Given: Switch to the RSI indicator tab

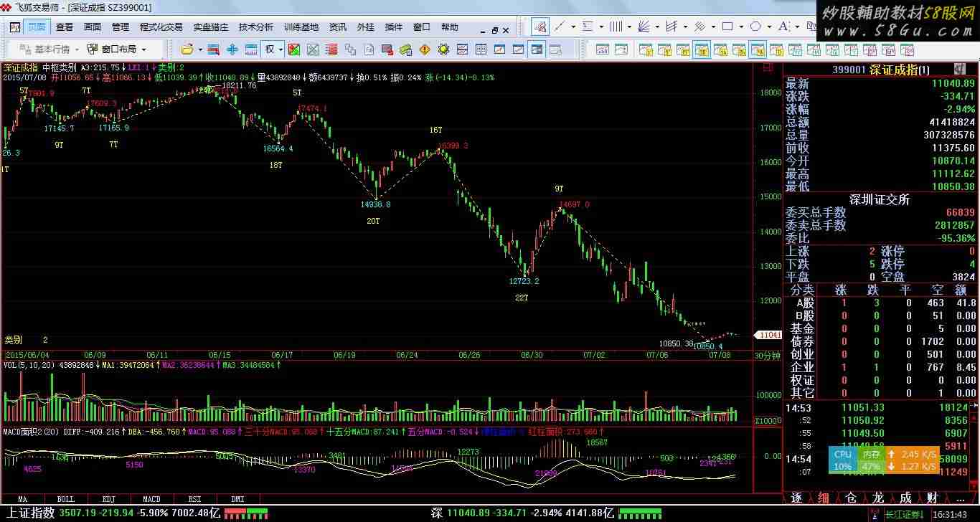Looking at the screenshot, I should tap(194, 499).
